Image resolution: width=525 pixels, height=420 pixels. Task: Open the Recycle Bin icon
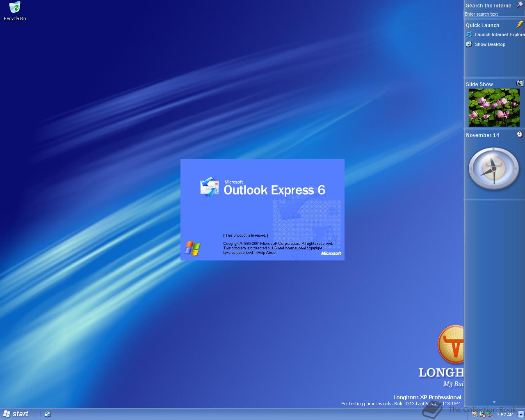pos(15,7)
